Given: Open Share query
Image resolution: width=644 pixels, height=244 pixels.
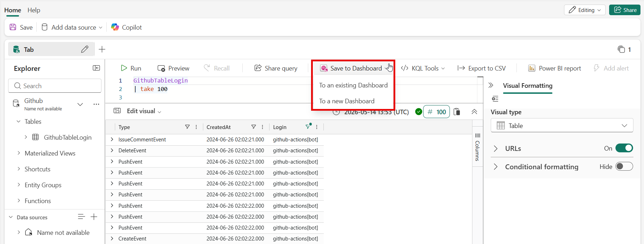Looking at the screenshot, I should tap(276, 68).
